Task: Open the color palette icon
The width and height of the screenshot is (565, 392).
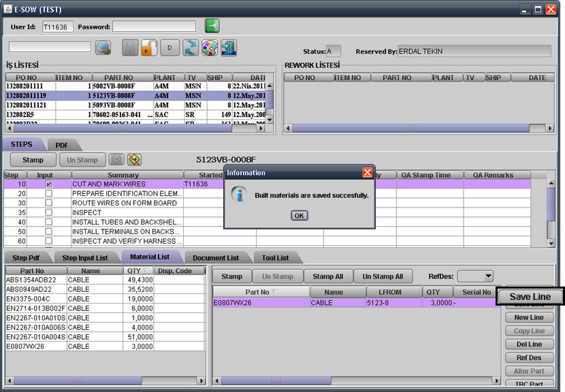Action: pyautogui.click(x=210, y=48)
